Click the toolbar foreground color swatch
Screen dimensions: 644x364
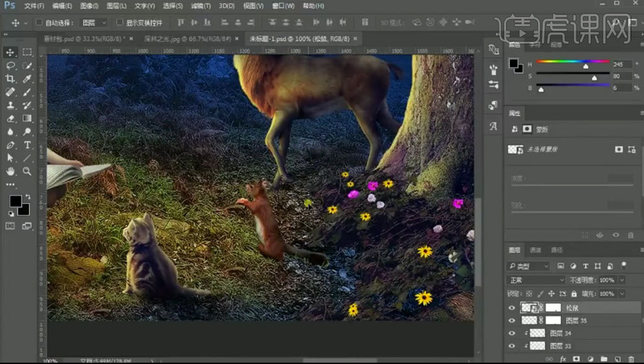click(16, 201)
